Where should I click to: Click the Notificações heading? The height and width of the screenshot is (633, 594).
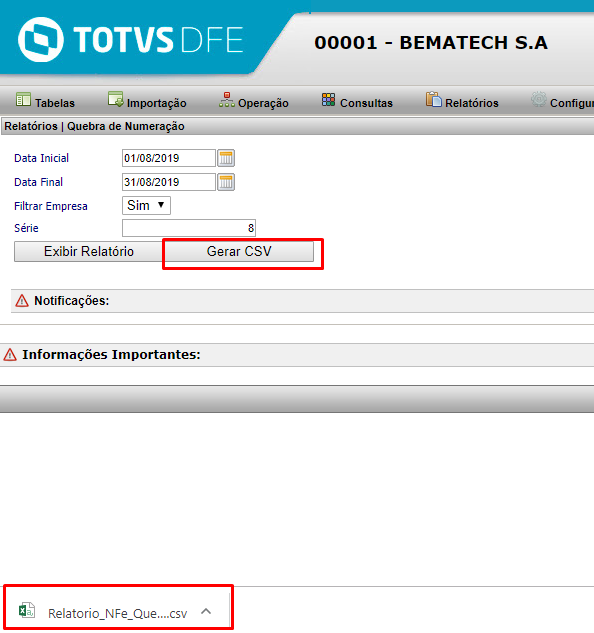(x=71, y=301)
